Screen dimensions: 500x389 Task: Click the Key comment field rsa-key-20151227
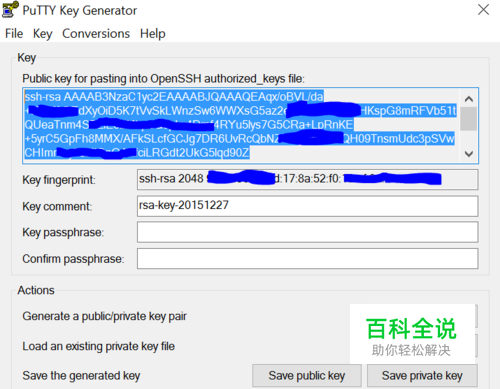(x=307, y=206)
